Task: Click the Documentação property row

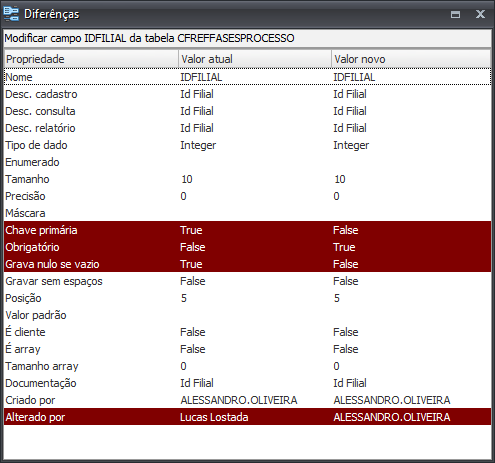Action: point(247,383)
